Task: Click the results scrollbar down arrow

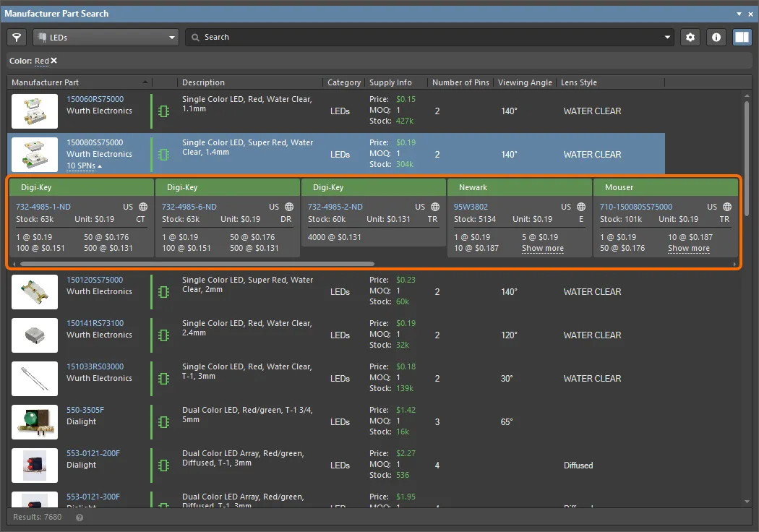Action: [747, 502]
